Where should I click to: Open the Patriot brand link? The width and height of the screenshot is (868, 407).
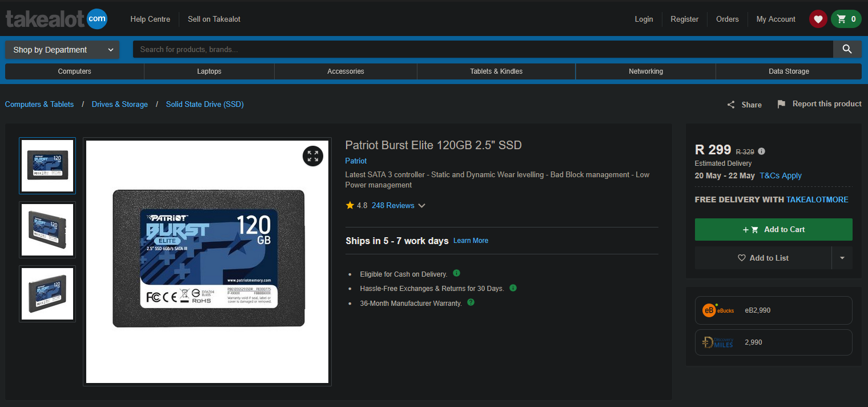[356, 161]
